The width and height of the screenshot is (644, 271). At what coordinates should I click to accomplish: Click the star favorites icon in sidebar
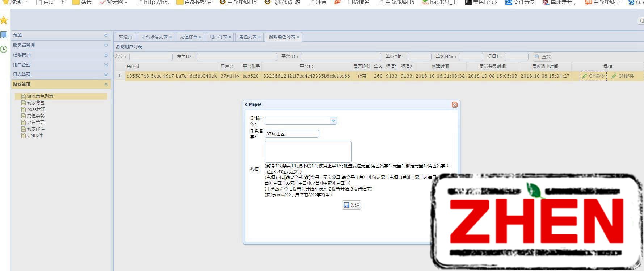(x=4, y=20)
